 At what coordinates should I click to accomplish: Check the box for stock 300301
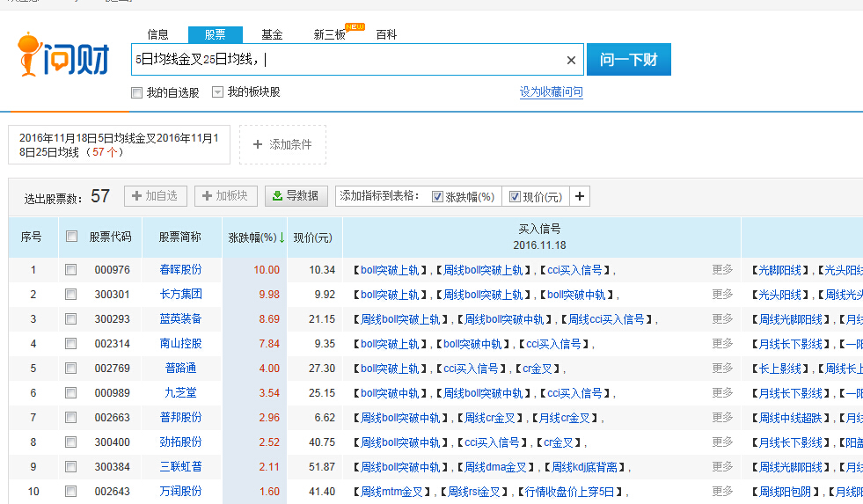coord(70,295)
